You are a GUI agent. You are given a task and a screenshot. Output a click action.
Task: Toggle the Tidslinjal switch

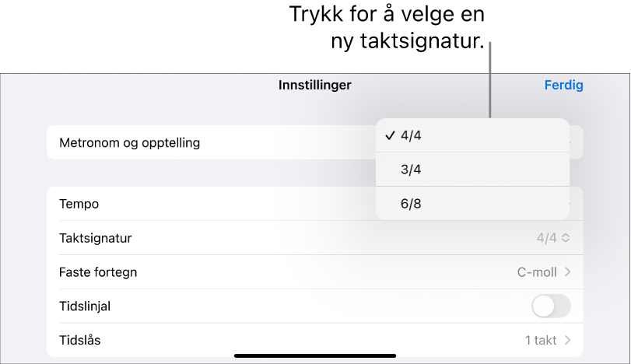click(551, 306)
